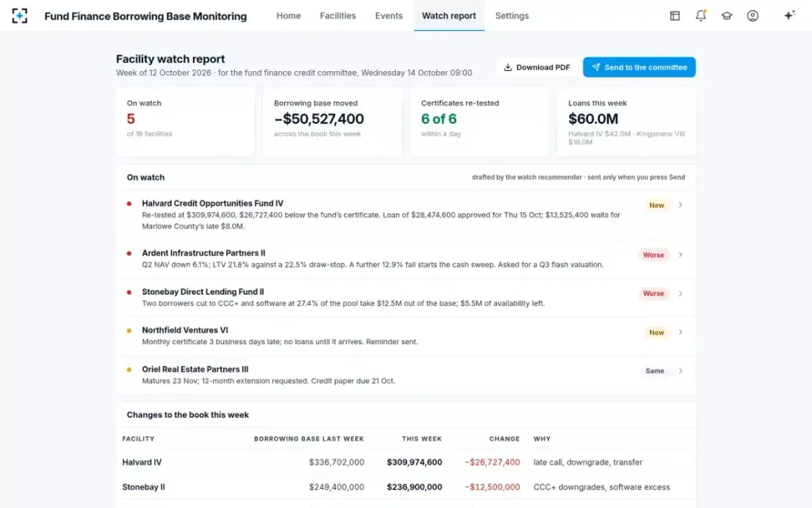Open the user account icon
Viewport: 812px width, 508px height.
pos(752,16)
